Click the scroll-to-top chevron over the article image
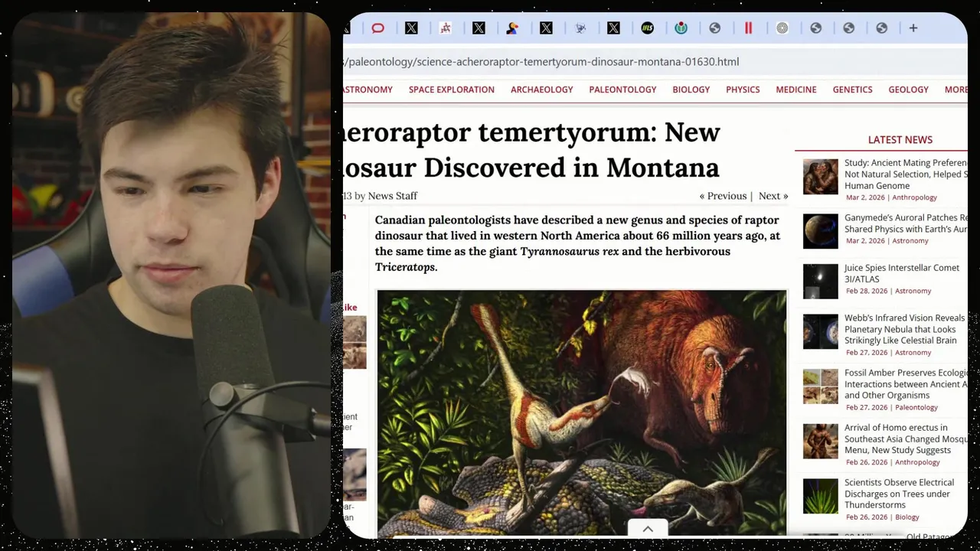This screenshot has width=980, height=551. (647, 529)
